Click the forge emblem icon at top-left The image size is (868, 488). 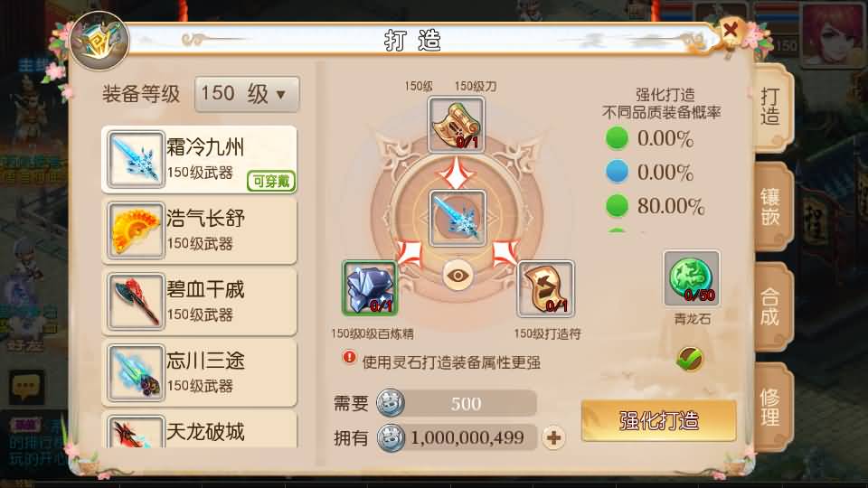click(99, 41)
